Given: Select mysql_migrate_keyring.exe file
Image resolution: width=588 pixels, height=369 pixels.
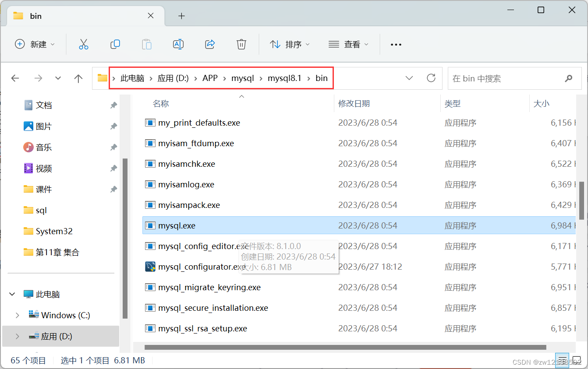Looking at the screenshot, I should pyautogui.click(x=209, y=287).
